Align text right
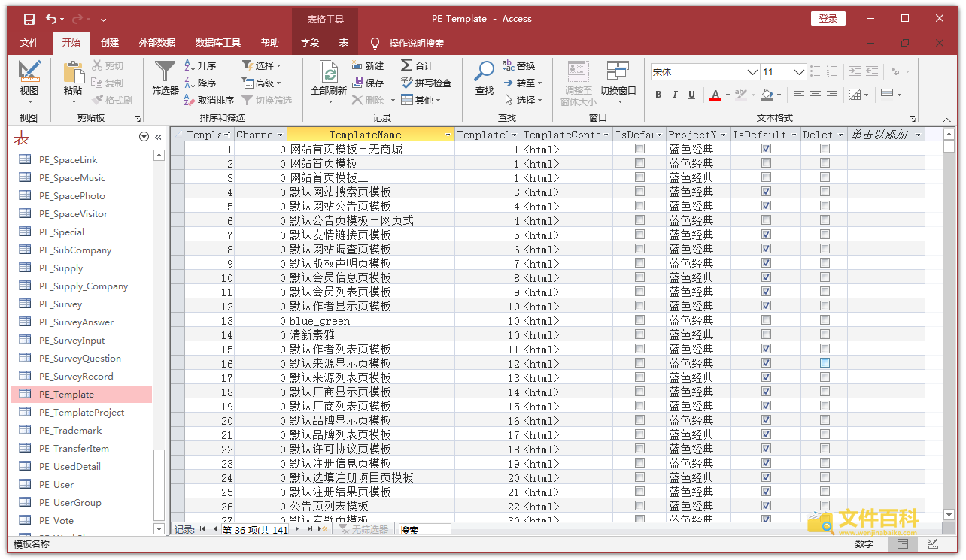This screenshot has width=966, height=560. pos(832,95)
